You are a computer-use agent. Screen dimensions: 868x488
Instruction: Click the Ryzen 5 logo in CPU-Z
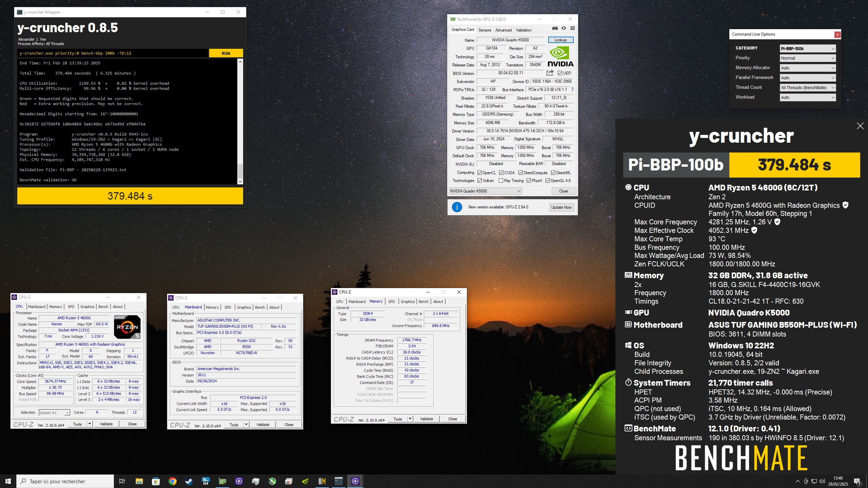tap(127, 327)
